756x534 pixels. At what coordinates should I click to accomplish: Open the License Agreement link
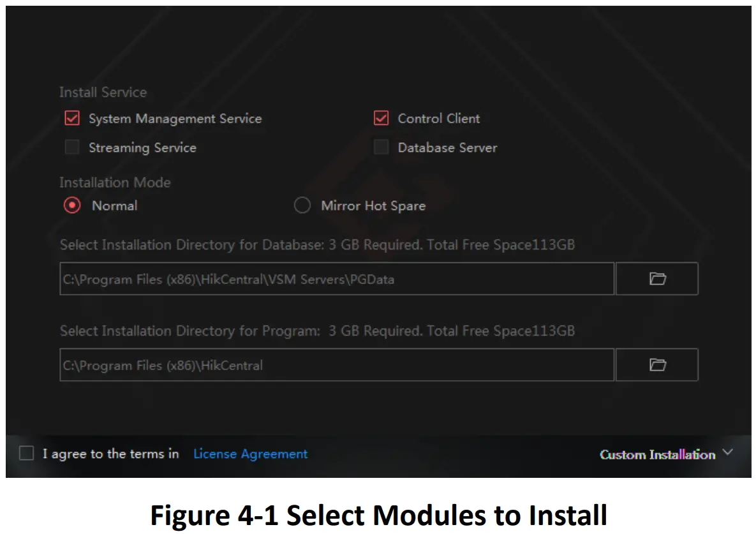click(249, 454)
